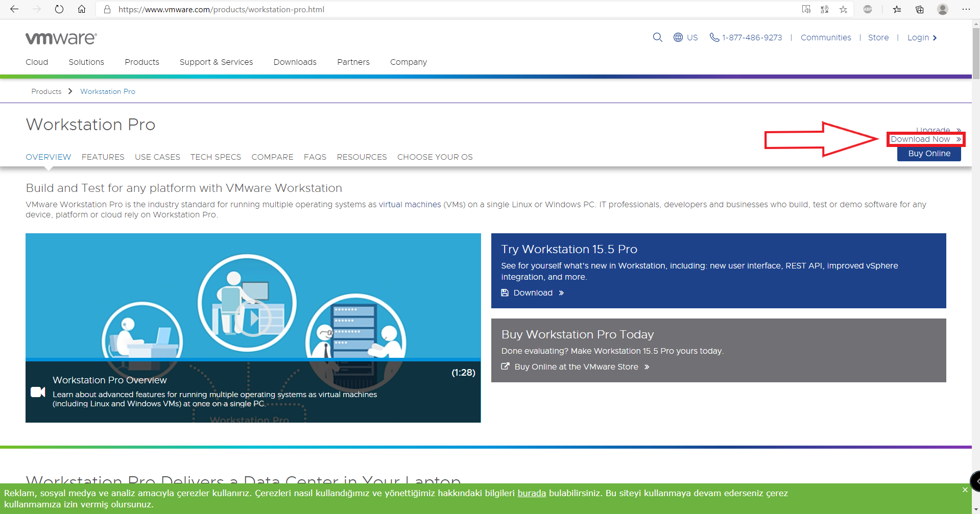Switch to the CHOOSE YOUR OS tab
The width and height of the screenshot is (980, 514).
click(435, 157)
